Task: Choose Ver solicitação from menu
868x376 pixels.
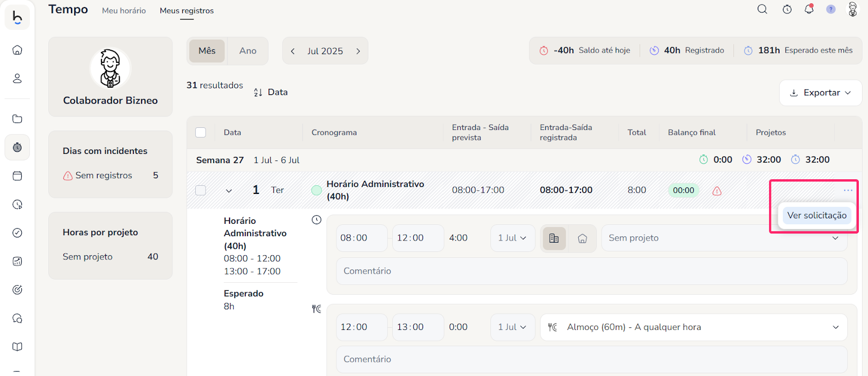Action: (x=816, y=216)
